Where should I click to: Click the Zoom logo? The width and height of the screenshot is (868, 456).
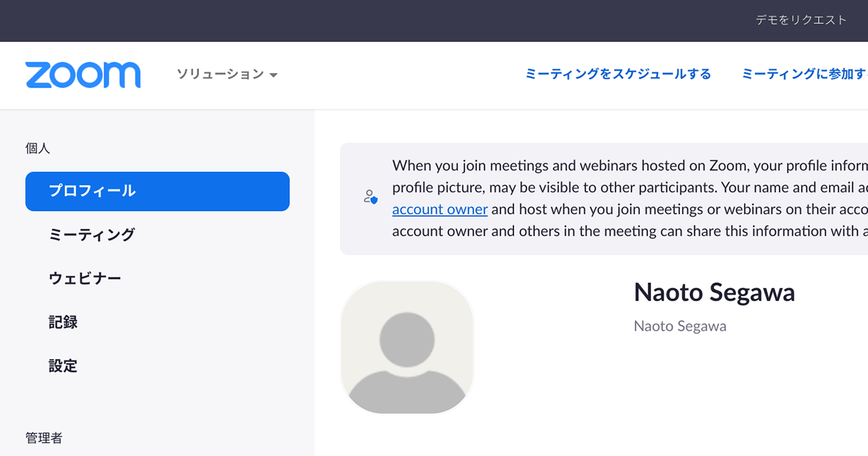click(83, 75)
